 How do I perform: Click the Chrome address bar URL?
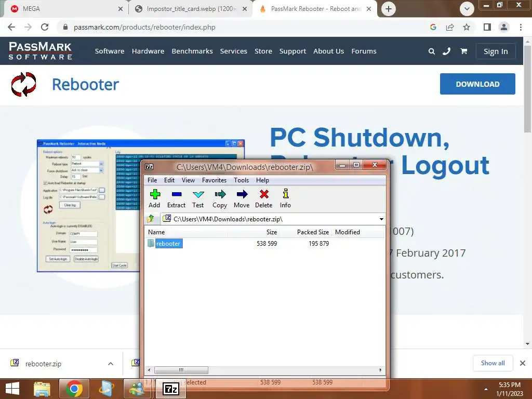point(144,27)
